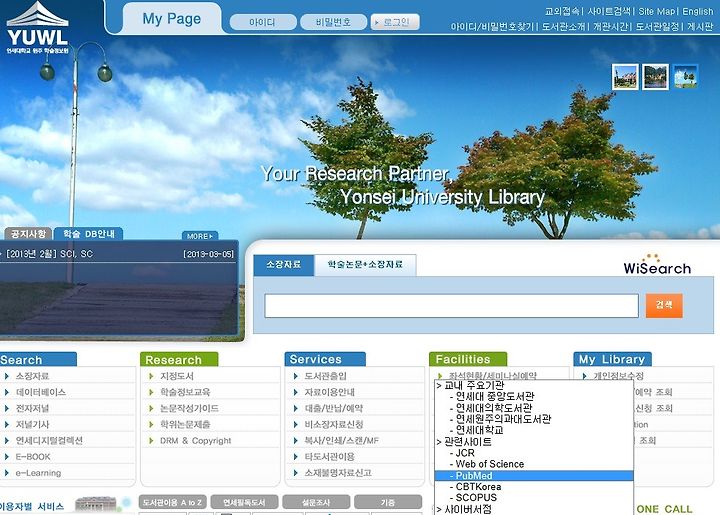Click inside the WiSearch search box
720x515 pixels.
(x=451, y=306)
